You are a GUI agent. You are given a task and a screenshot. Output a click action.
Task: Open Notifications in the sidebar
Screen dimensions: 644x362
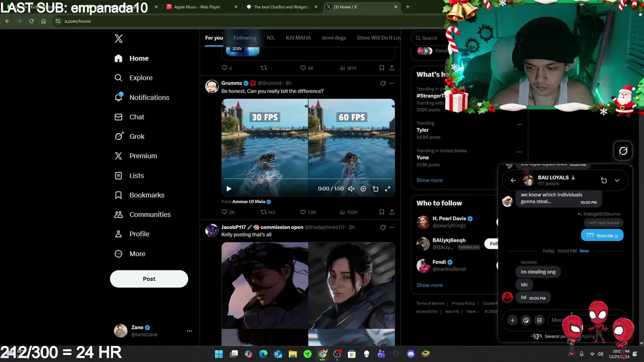pyautogui.click(x=142, y=98)
